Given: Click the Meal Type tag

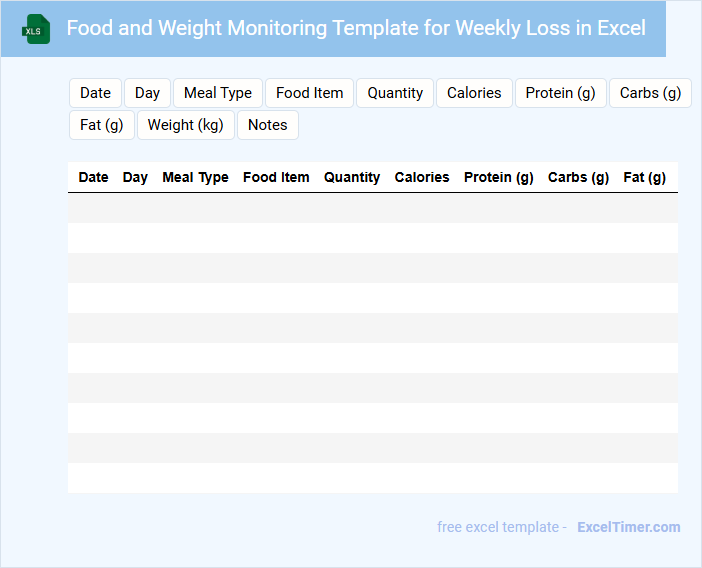Looking at the screenshot, I should 218,93.
